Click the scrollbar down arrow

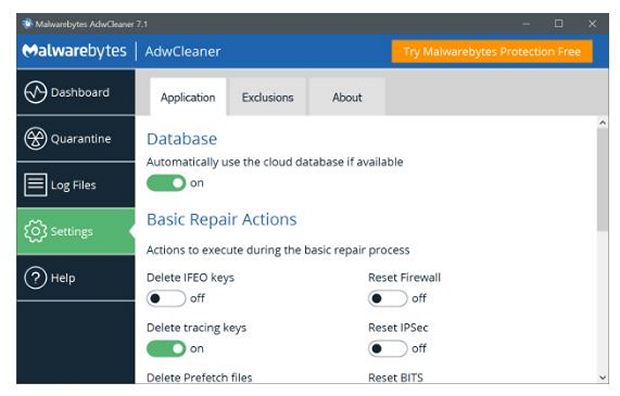coord(602,377)
